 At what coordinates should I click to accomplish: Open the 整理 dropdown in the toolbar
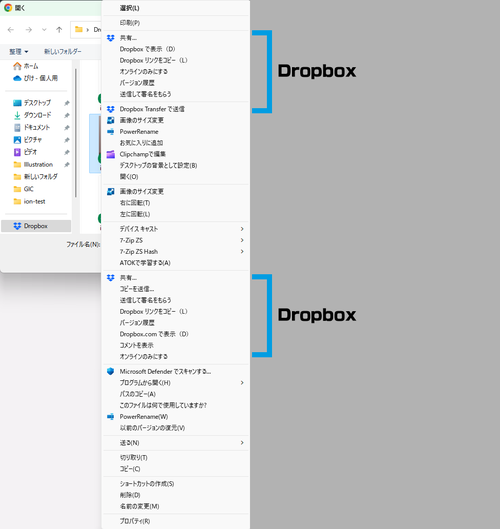coord(19,52)
